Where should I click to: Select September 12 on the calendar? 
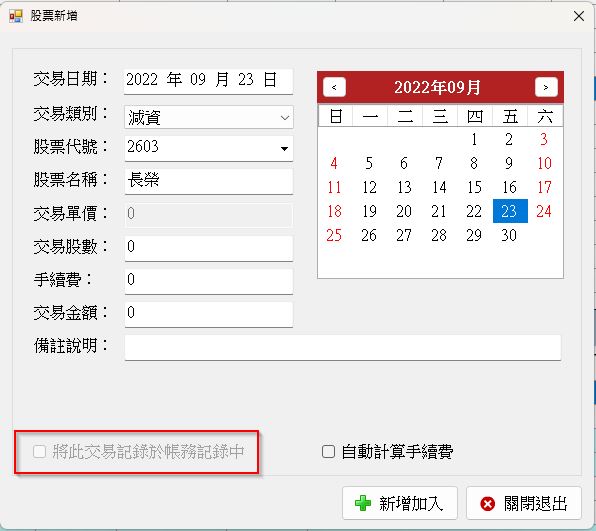pyautogui.click(x=369, y=187)
